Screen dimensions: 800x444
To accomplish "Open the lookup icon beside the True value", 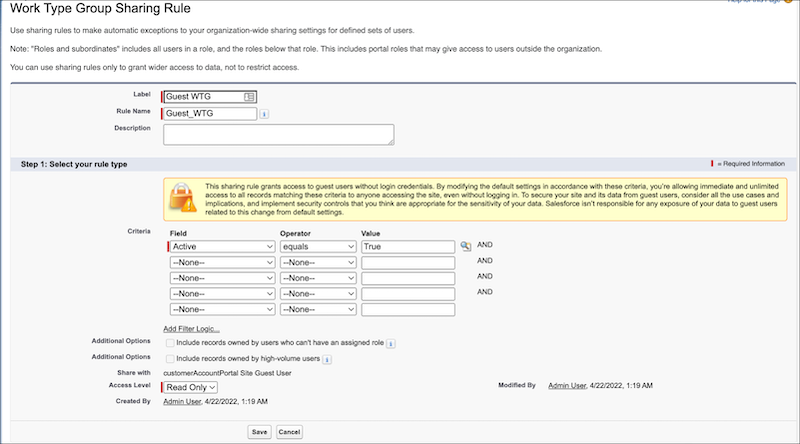I will pyautogui.click(x=465, y=246).
